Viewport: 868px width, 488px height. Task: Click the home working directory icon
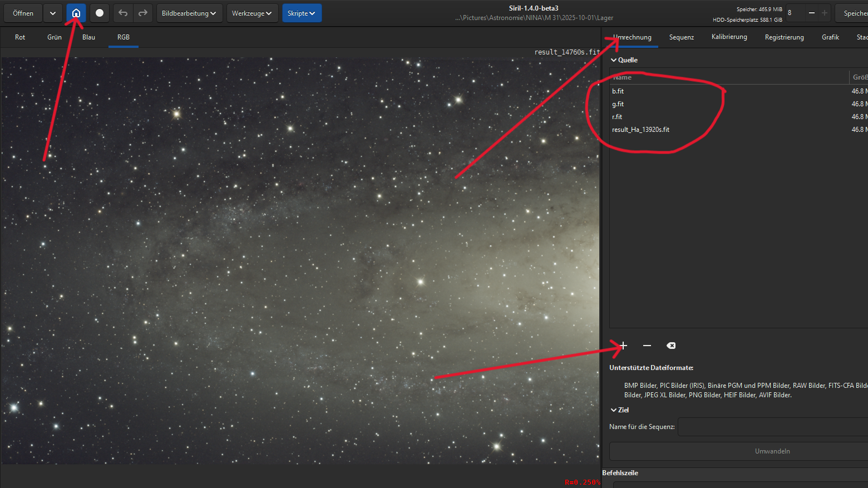pos(76,13)
